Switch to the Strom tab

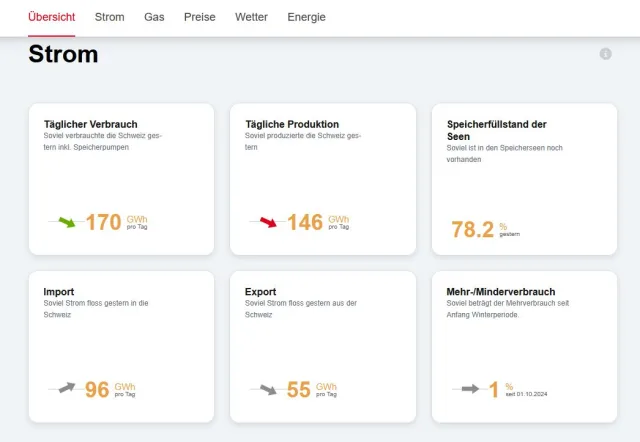pos(110,17)
